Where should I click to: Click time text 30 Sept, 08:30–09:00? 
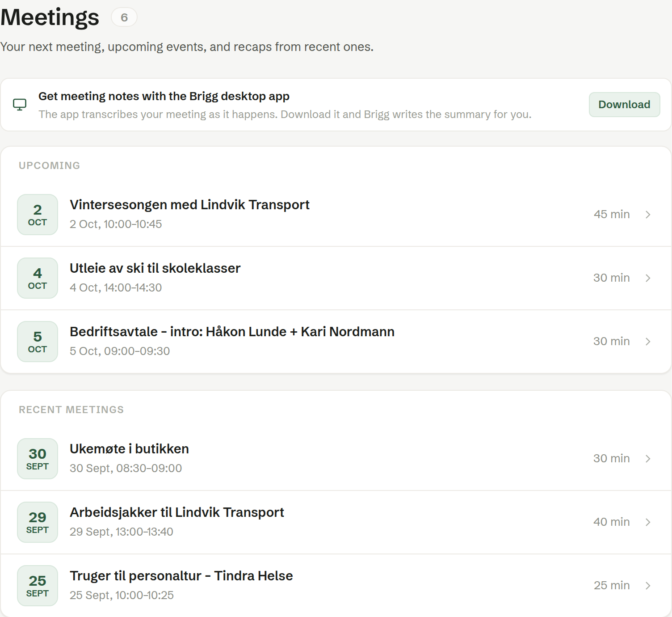click(126, 469)
